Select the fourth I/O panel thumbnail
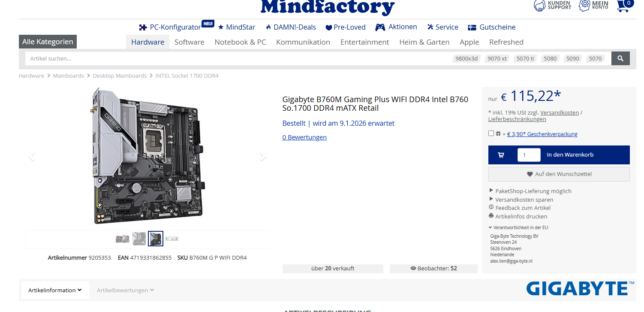The width and height of the screenshot is (644, 312). coord(172,239)
